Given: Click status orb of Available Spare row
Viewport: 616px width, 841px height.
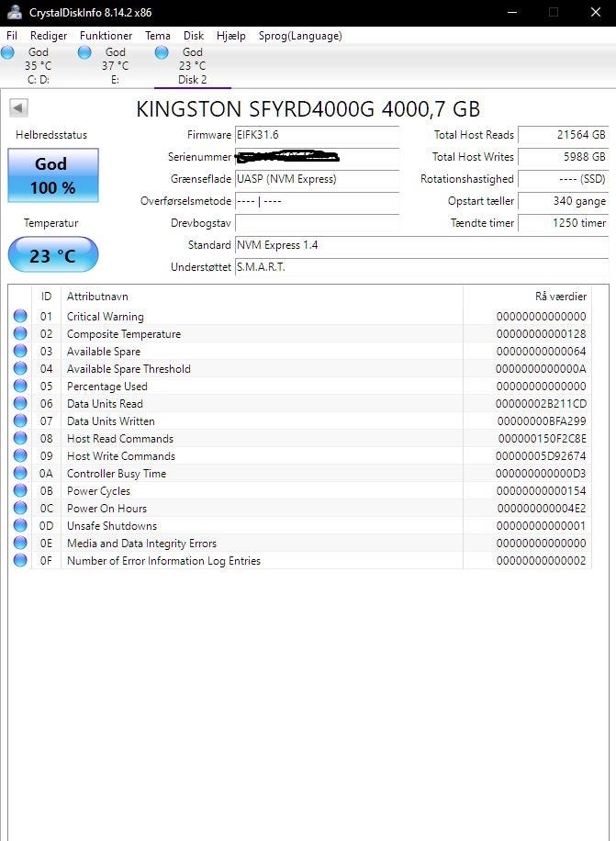Looking at the screenshot, I should (x=20, y=351).
